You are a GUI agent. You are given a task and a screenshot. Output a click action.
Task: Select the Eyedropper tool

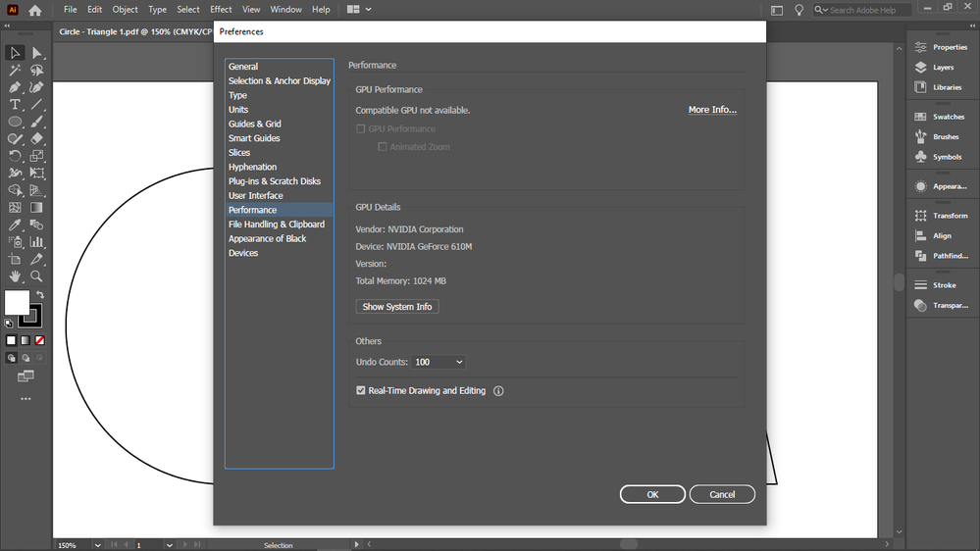(15, 225)
